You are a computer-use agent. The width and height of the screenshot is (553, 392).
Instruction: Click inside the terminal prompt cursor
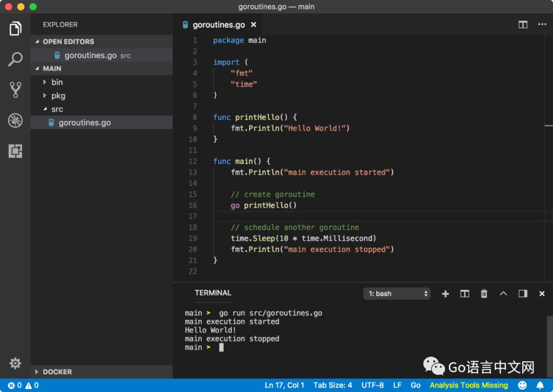click(221, 347)
